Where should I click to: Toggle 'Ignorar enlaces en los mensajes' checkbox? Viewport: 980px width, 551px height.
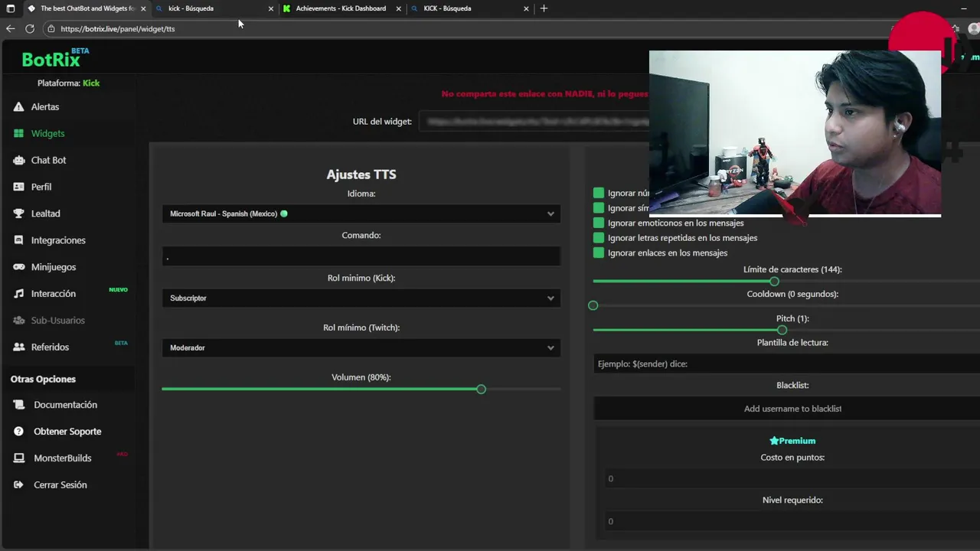[x=599, y=253]
